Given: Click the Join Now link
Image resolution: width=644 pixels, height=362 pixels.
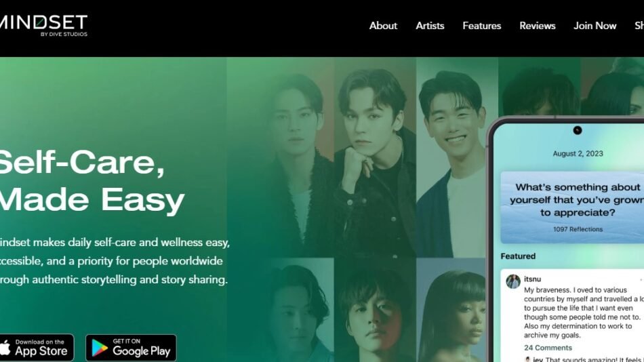Looking at the screenshot, I should pos(595,26).
